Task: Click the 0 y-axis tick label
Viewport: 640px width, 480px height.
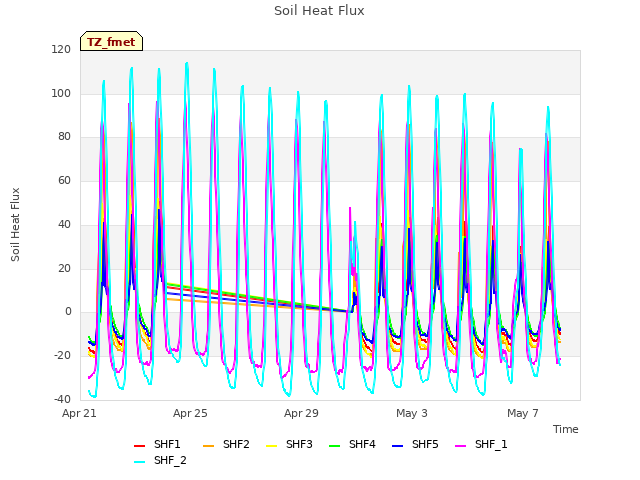Action: pos(68,312)
